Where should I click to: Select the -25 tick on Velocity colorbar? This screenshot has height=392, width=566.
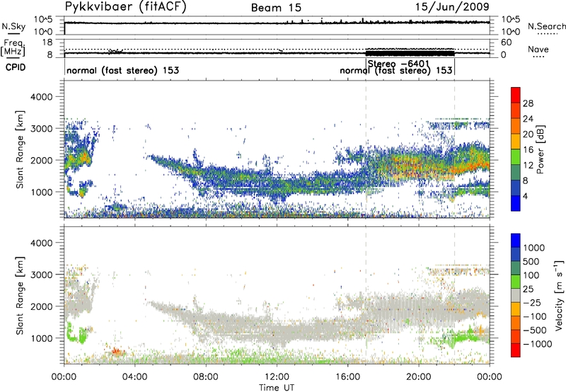pos(533,303)
